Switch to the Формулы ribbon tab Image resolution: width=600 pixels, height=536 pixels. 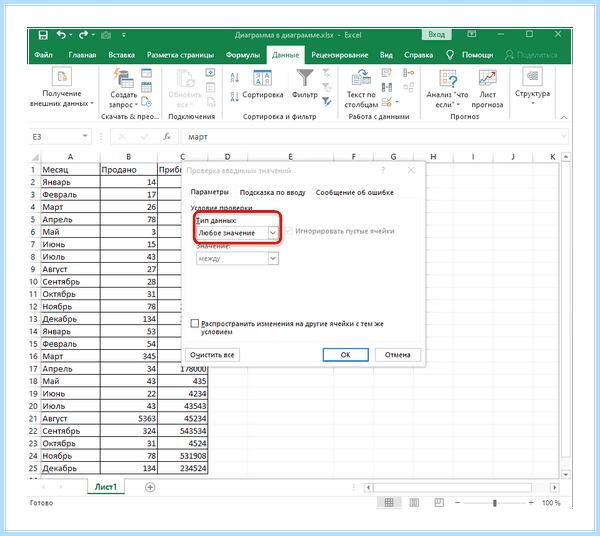pos(243,55)
